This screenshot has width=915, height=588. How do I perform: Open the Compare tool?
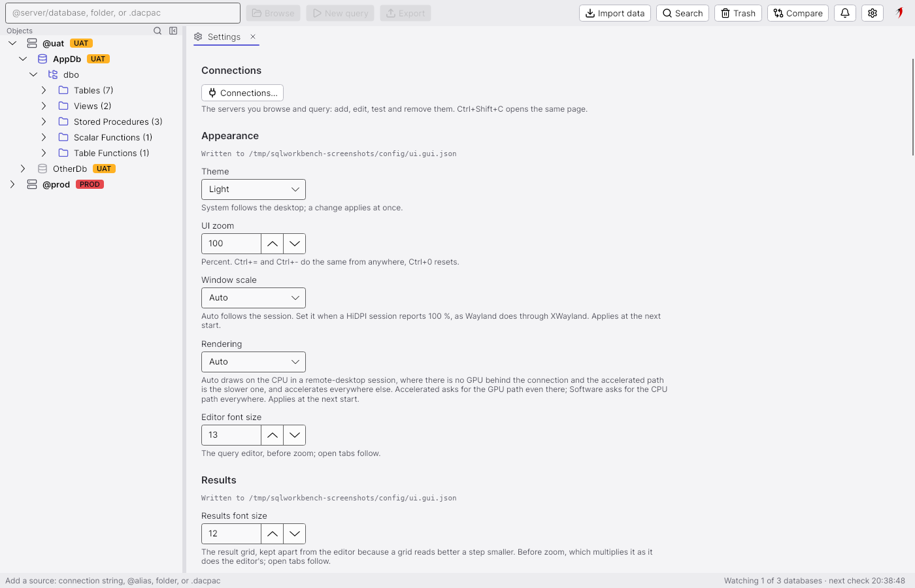[798, 13]
